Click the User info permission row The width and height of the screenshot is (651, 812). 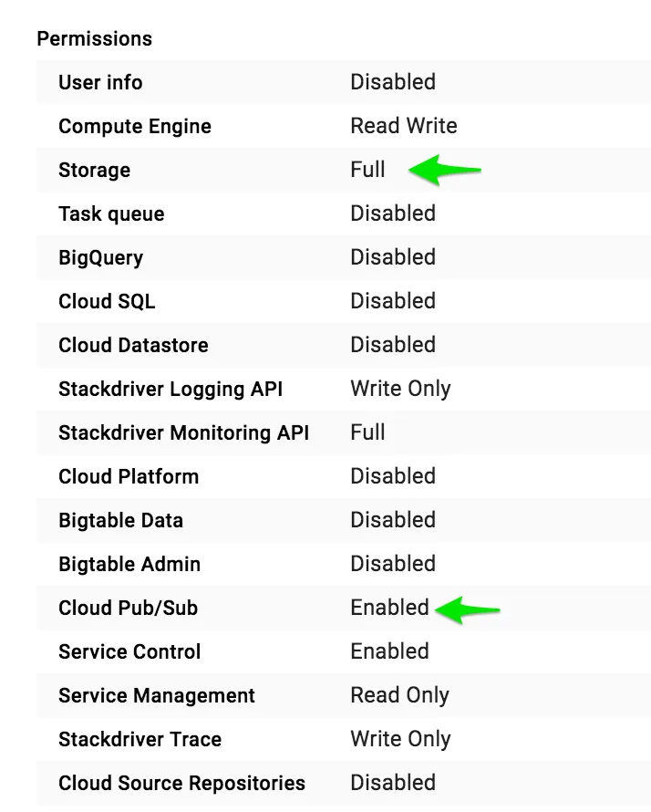344,82
